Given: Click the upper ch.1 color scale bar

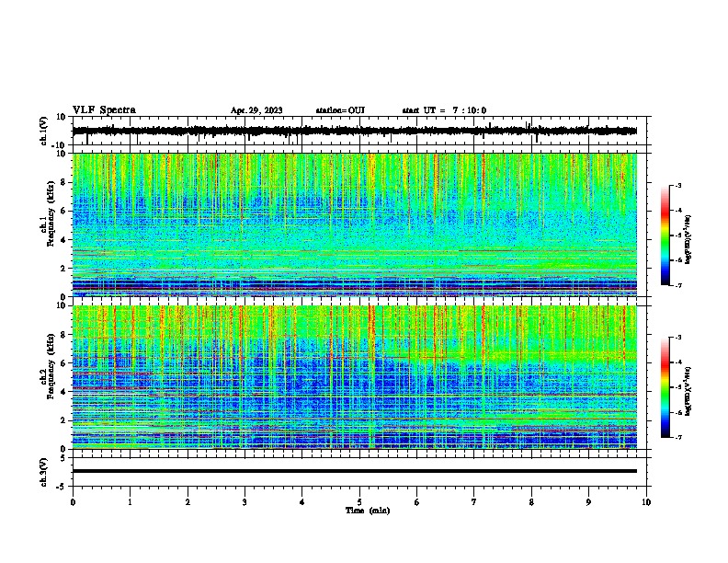Looking at the screenshot, I should point(665,236).
